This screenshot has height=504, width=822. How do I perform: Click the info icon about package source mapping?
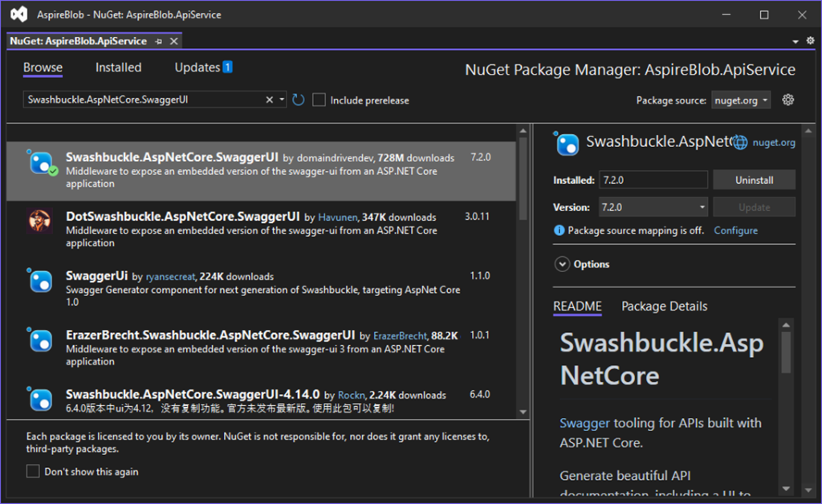click(560, 230)
